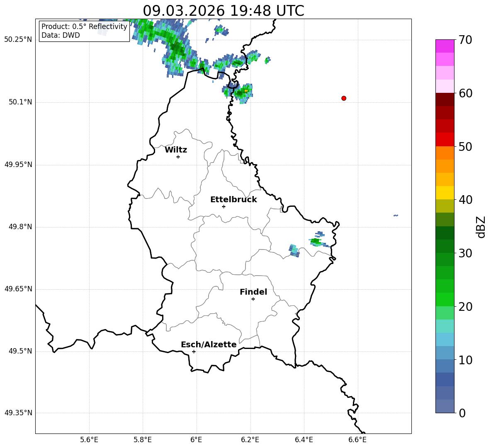Click the 'Data: DWD' text
Screen dimensions: 491x448
point(61,35)
